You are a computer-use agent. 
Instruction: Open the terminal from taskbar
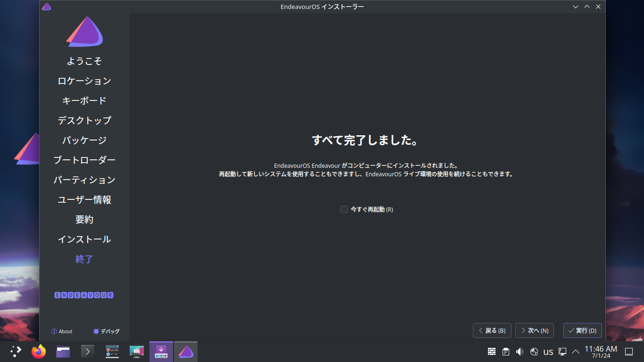tap(88, 352)
